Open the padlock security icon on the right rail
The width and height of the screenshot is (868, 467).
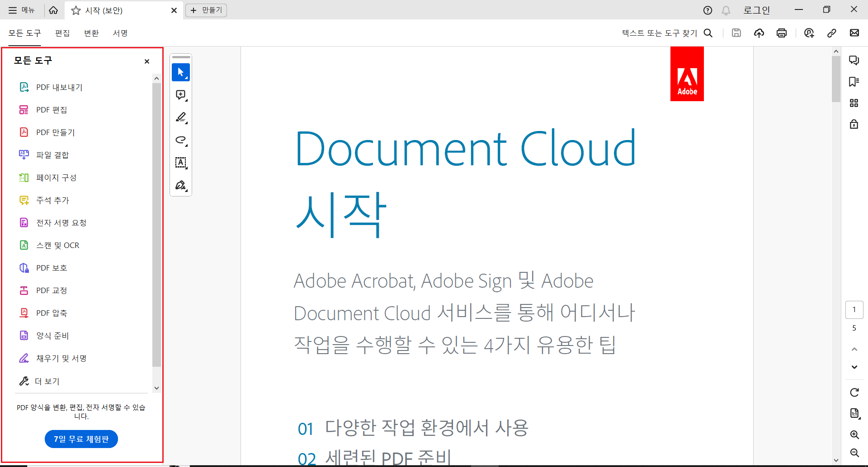tap(854, 124)
